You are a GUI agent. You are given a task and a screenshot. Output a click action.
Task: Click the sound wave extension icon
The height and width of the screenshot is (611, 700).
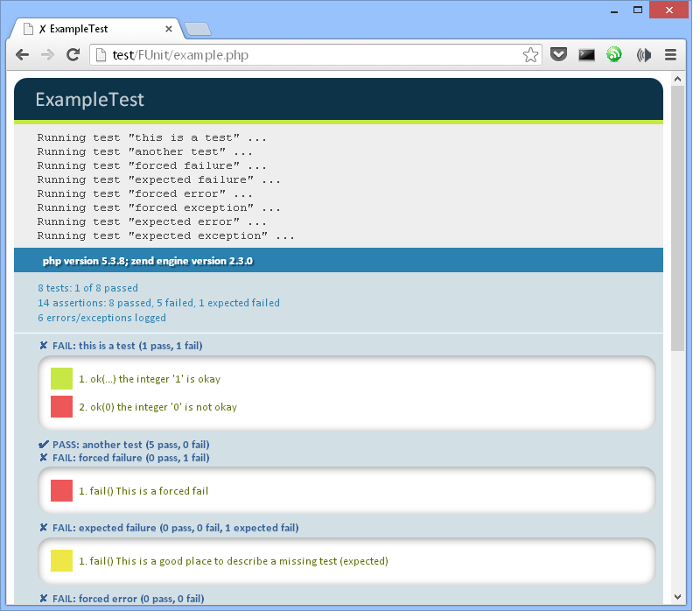643,55
